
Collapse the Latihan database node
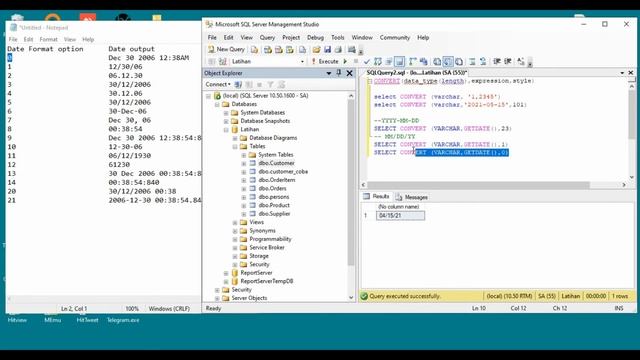click(226, 129)
